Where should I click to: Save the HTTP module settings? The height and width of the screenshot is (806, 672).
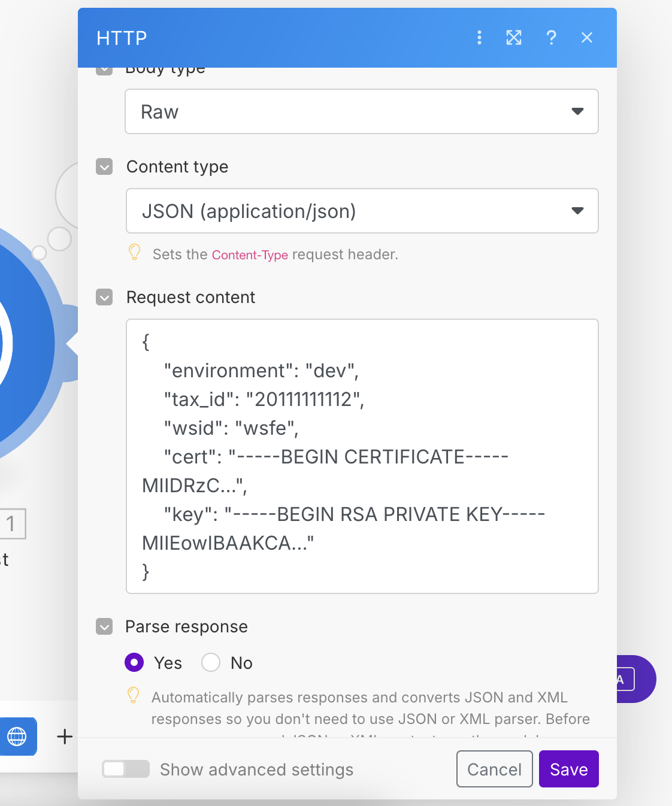(x=568, y=769)
